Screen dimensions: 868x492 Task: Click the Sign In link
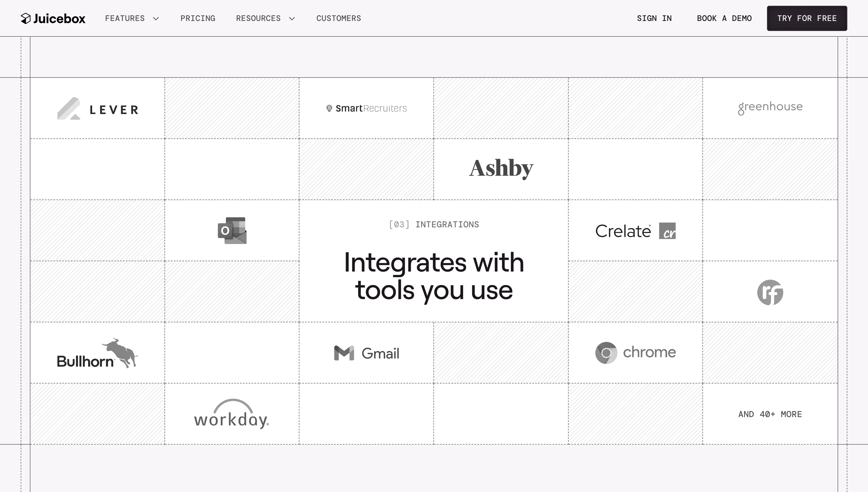tap(654, 18)
